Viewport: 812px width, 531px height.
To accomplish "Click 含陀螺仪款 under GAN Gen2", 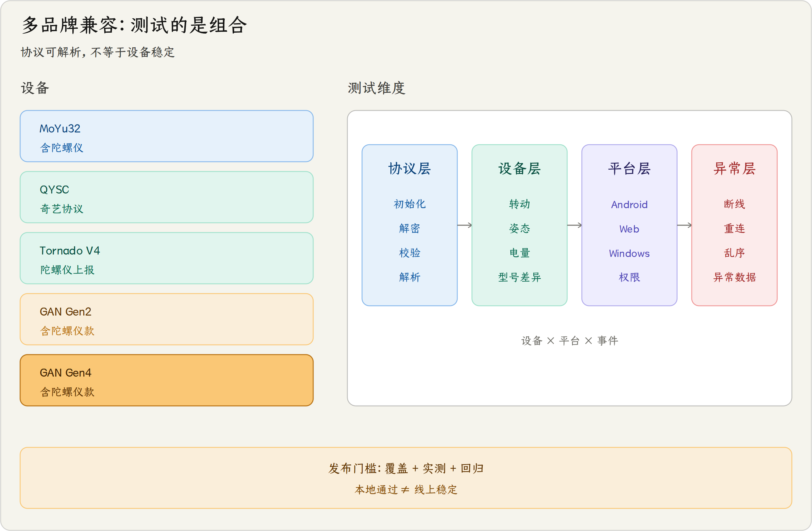I will click(x=67, y=331).
